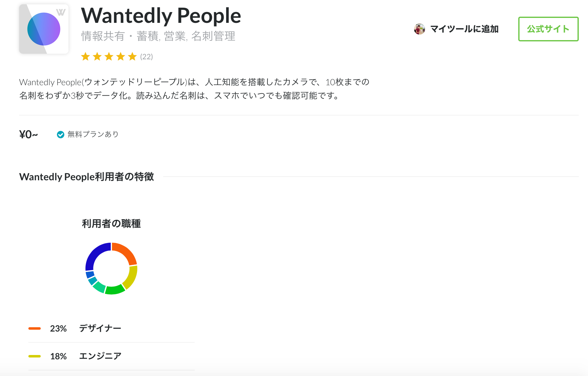This screenshot has height=376, width=588.
Task: Select the 情報共有・蓄積 category
Action: pos(120,36)
